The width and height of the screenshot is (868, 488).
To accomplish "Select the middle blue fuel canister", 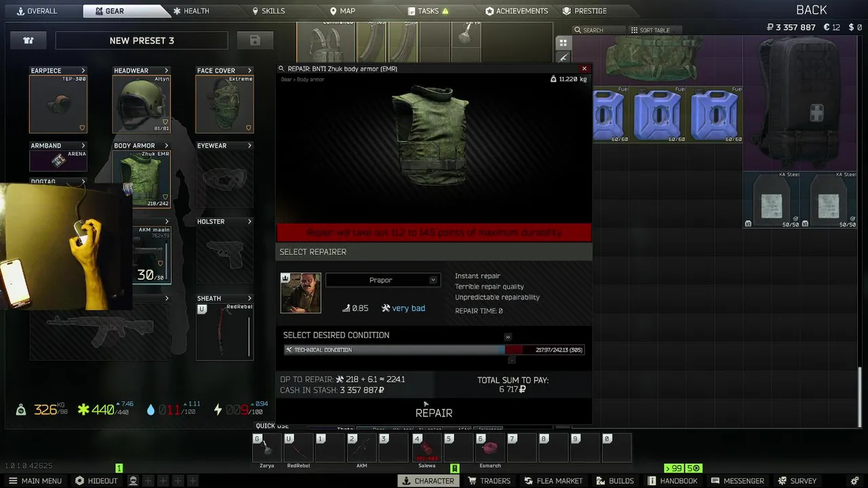I will pyautogui.click(x=658, y=115).
